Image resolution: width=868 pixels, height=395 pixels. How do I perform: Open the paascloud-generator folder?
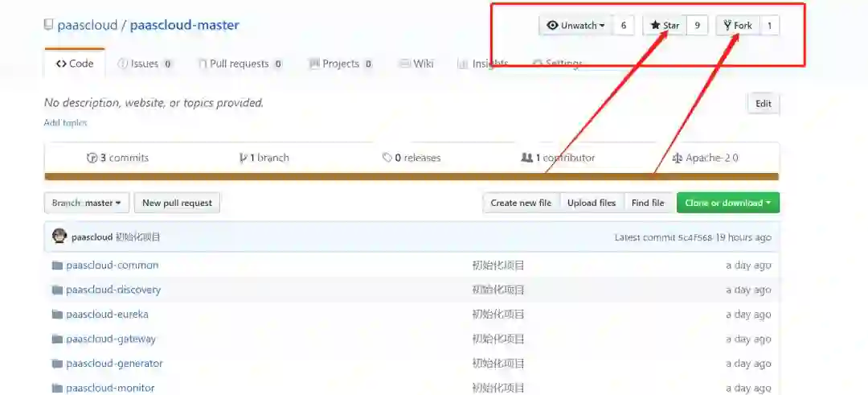(115, 364)
